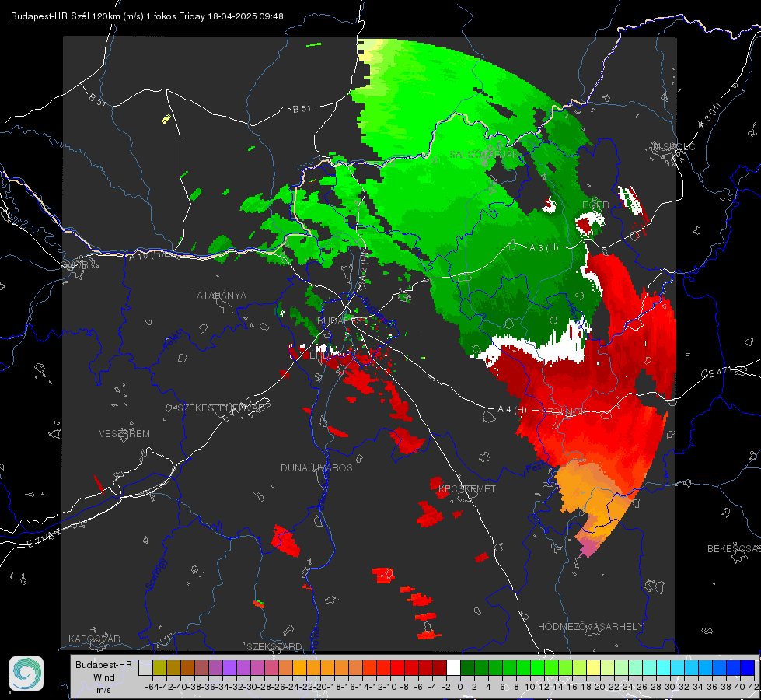Pick the yellow legend swatch between 18 and 20
Viewport: 761px width, 700px height.
[x=594, y=668]
